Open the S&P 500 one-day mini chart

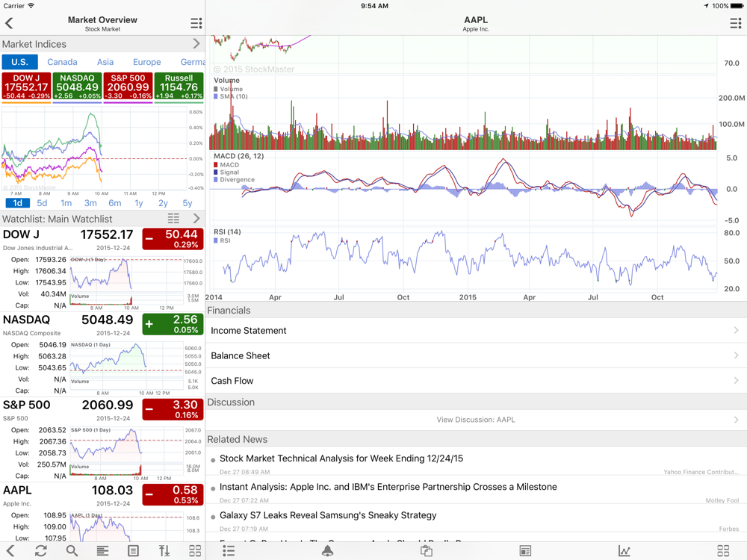click(x=136, y=453)
